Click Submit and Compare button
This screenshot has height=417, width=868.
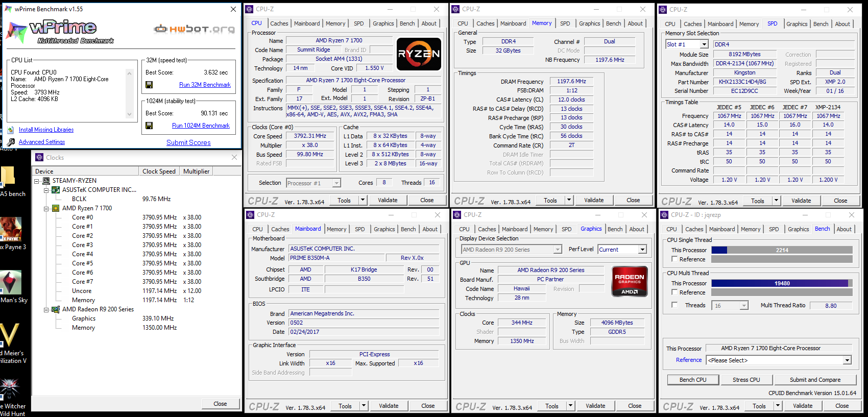tap(815, 380)
